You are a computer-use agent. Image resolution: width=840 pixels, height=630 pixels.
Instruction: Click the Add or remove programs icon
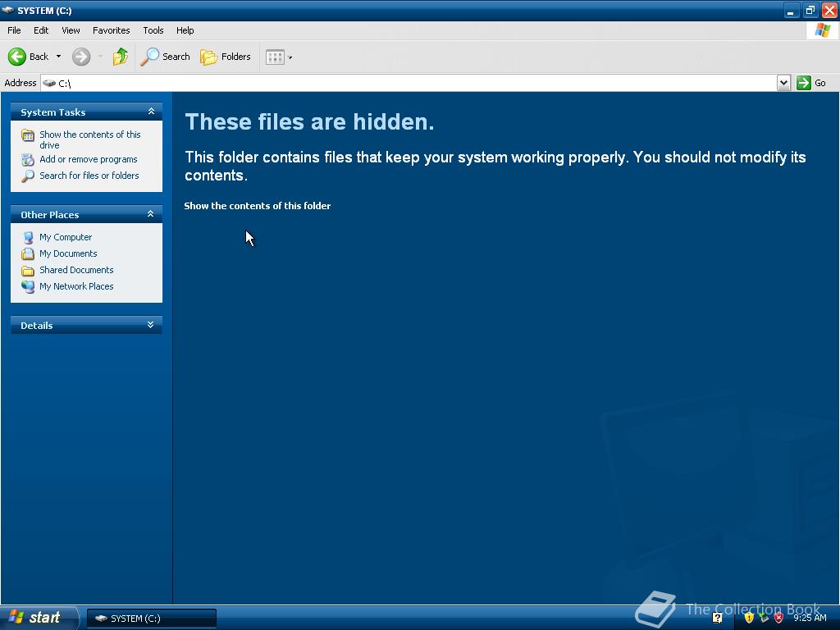click(x=28, y=160)
